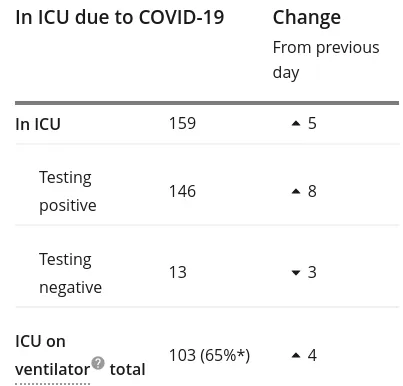Click the 13 testing negative count
This screenshot has height=386, width=403.
point(178,272)
